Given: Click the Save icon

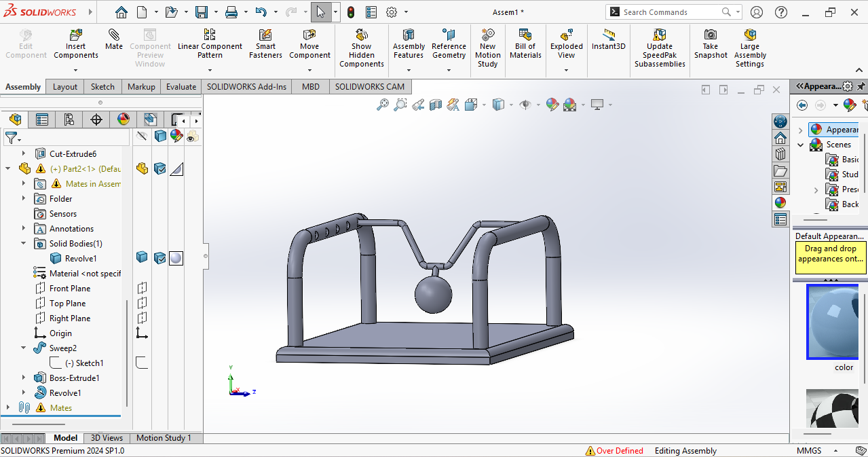Looking at the screenshot, I should pyautogui.click(x=202, y=12).
